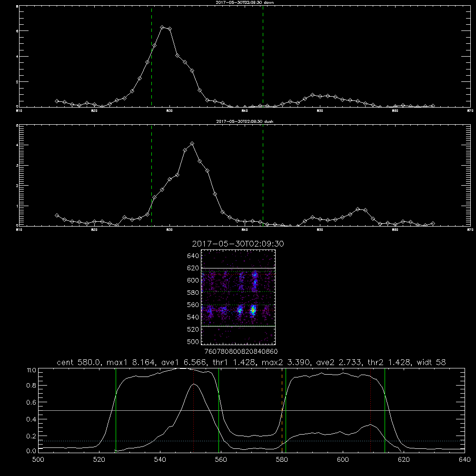Screen dimensions: 476x476
Task: Click the timestamp title above the heatmap
Action: click(x=238, y=244)
